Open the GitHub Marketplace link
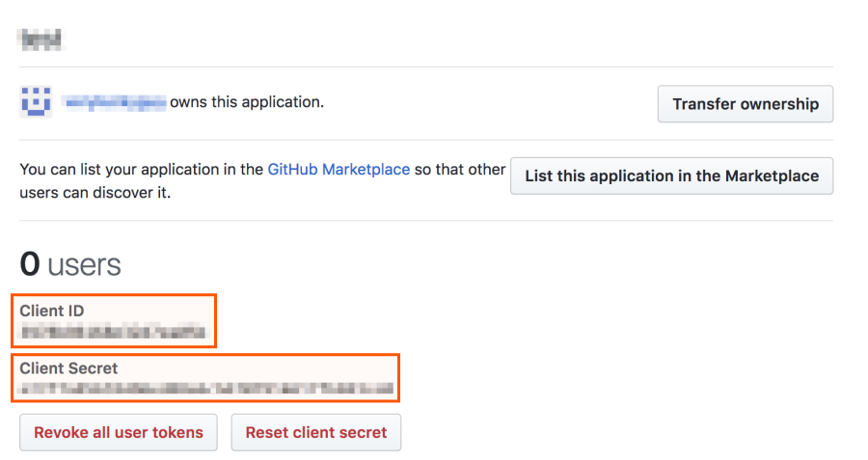Viewport: 868px width, 460px height. click(339, 169)
